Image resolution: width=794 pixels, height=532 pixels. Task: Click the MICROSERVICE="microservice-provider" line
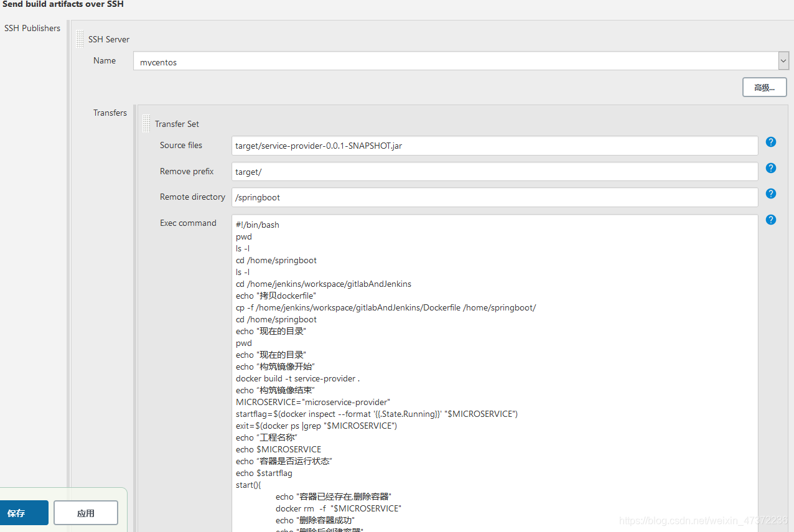tap(313, 402)
